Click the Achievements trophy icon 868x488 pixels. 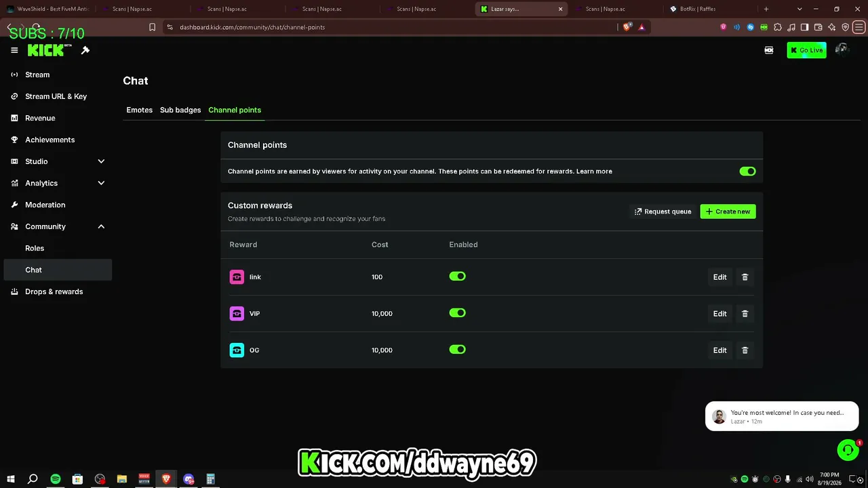pyautogui.click(x=14, y=140)
